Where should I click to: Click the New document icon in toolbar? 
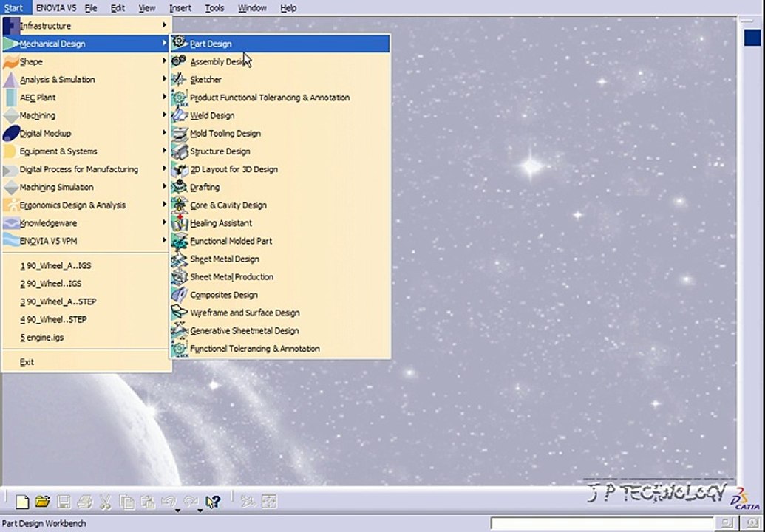(x=22, y=502)
